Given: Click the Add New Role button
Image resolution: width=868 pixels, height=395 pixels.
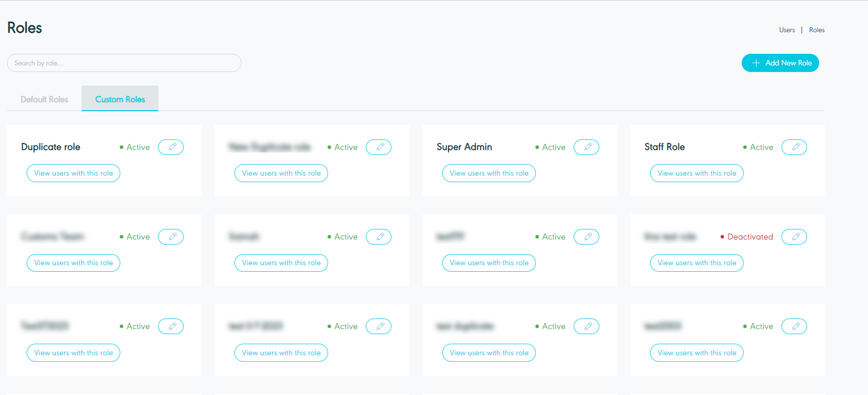Looking at the screenshot, I should click(x=780, y=63).
